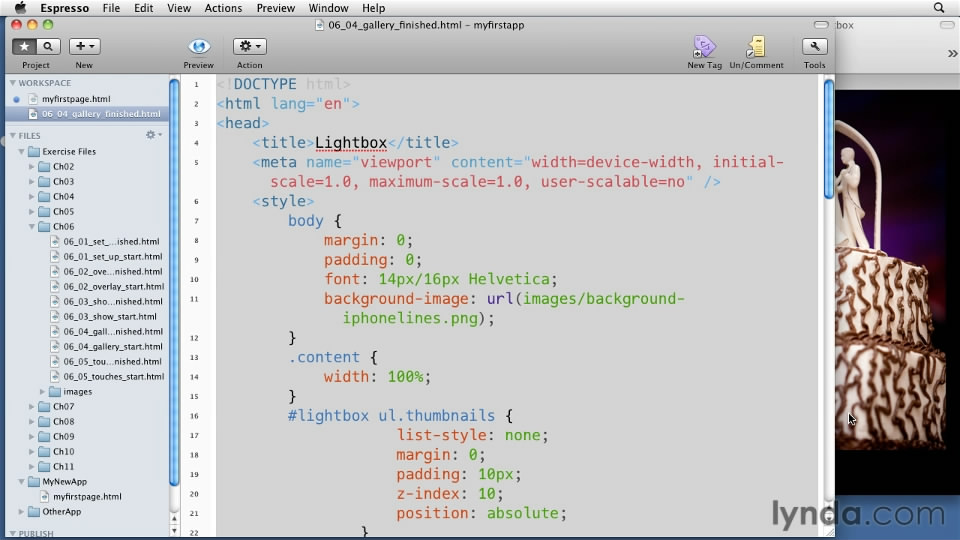Click the toolbar toggle pill in title bar

coord(821,24)
